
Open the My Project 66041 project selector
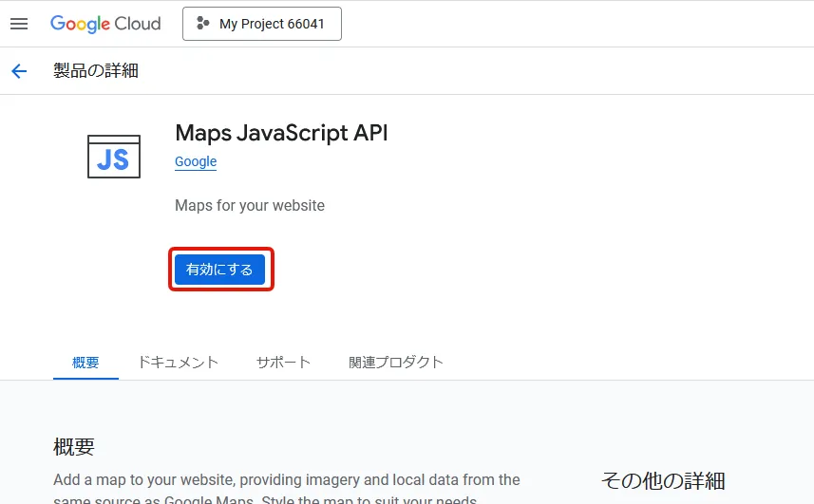click(x=262, y=24)
